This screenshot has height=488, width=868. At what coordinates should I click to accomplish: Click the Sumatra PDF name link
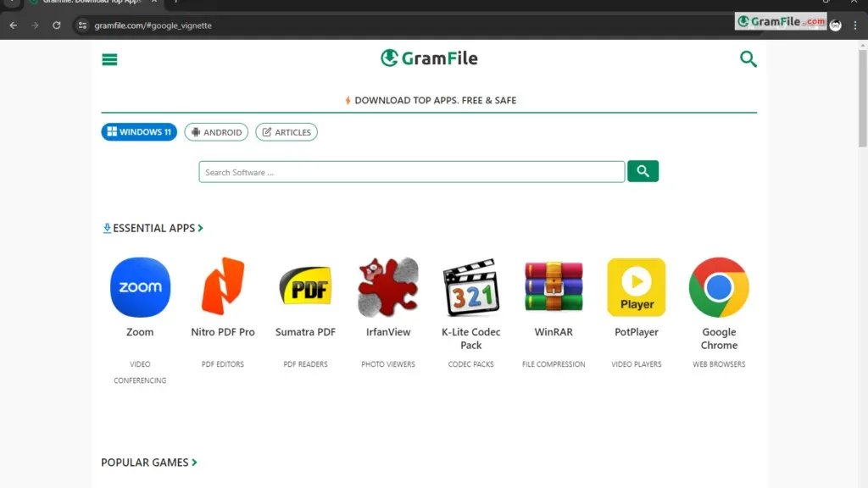pyautogui.click(x=305, y=332)
